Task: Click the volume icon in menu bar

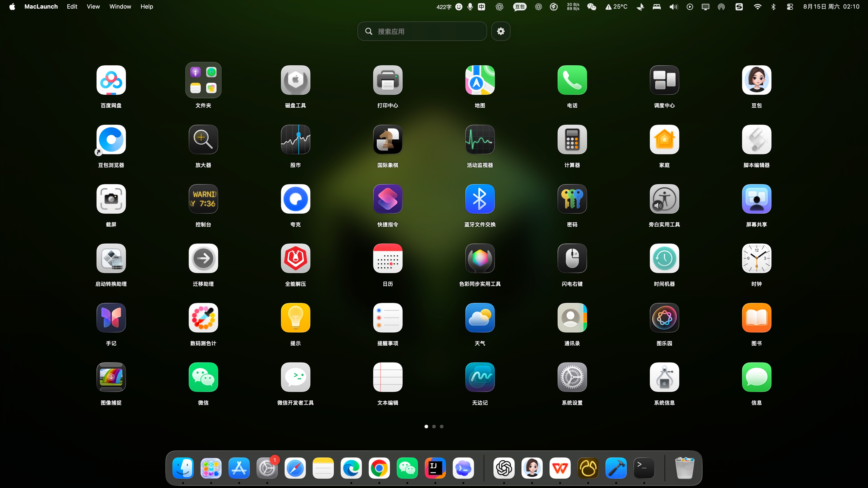Action: coord(674,7)
